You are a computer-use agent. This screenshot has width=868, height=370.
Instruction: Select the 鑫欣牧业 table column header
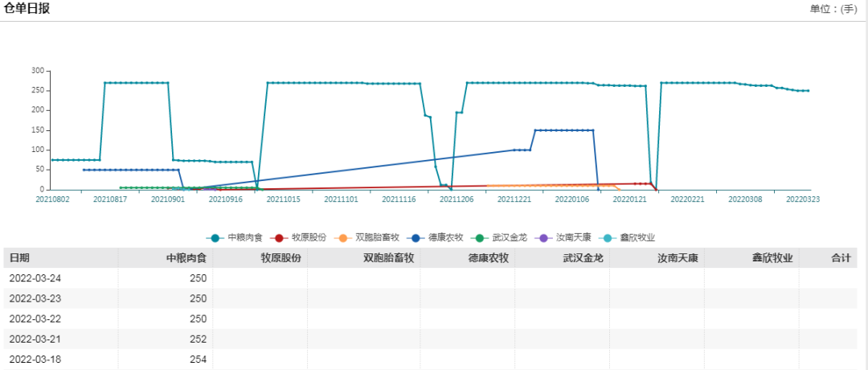pyautogui.click(x=772, y=257)
